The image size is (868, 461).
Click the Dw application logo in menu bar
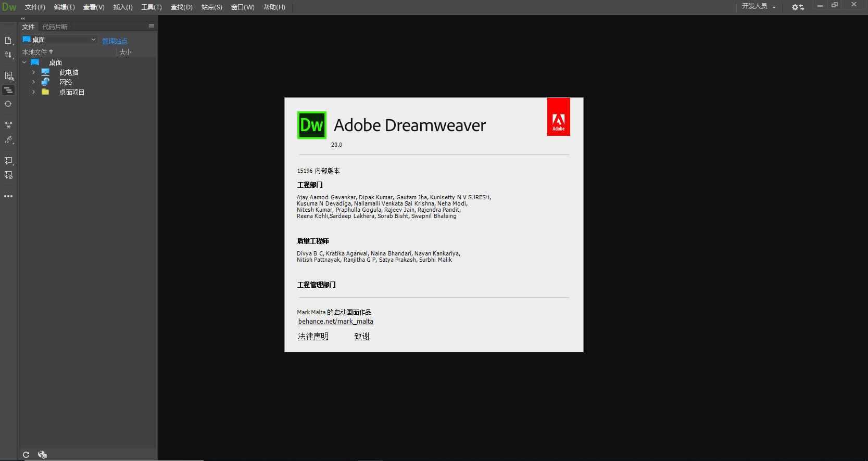[x=9, y=7]
